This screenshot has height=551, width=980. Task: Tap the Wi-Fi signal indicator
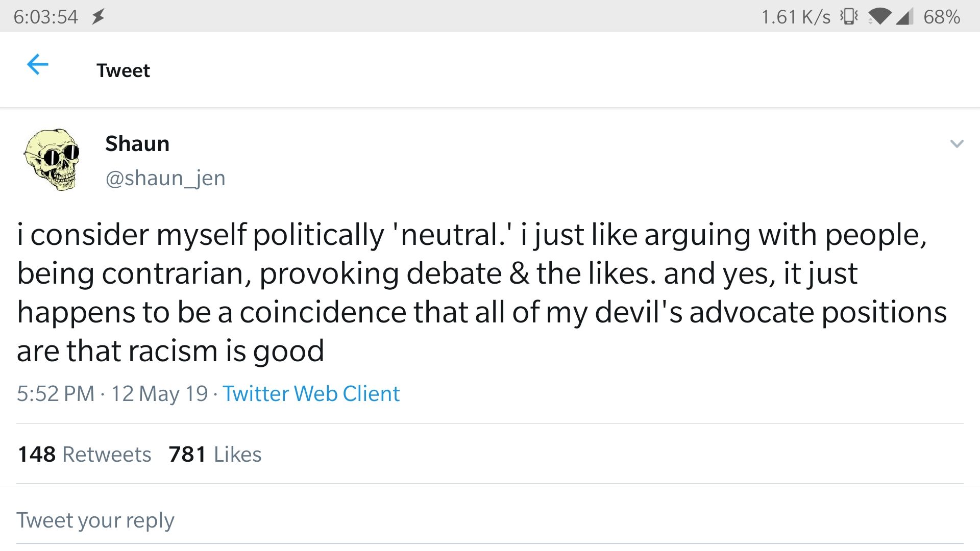pos(882,16)
